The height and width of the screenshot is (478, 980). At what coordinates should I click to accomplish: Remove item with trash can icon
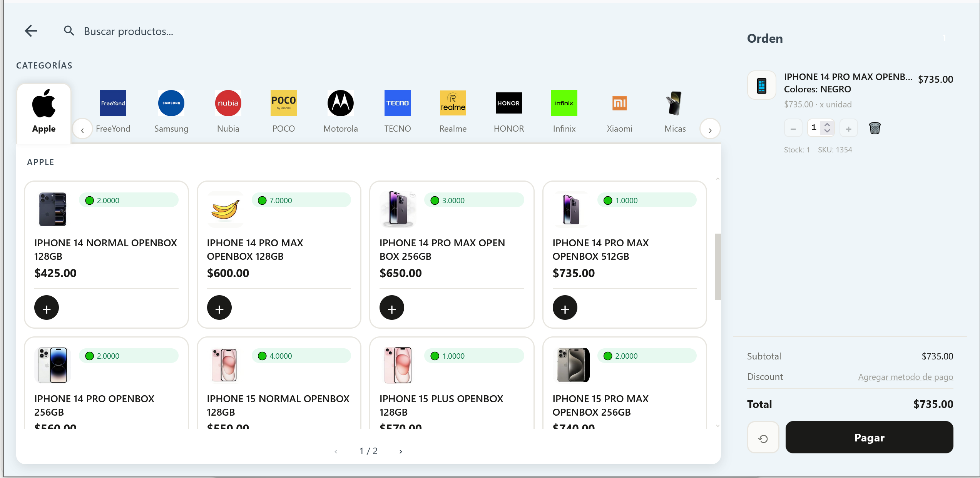pyautogui.click(x=875, y=128)
